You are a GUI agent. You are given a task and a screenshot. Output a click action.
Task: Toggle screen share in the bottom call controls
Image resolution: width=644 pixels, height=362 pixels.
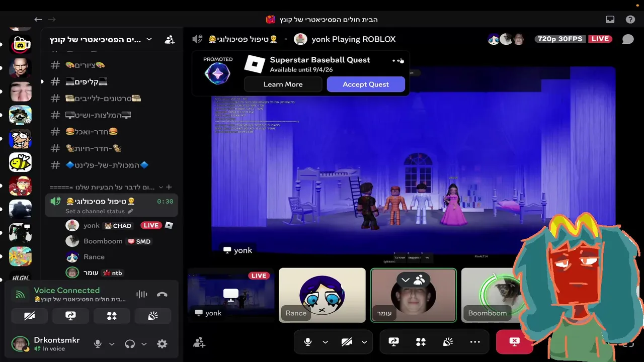click(394, 342)
